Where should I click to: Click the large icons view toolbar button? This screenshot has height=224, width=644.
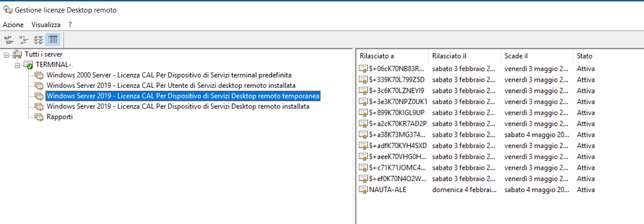(x=8, y=39)
